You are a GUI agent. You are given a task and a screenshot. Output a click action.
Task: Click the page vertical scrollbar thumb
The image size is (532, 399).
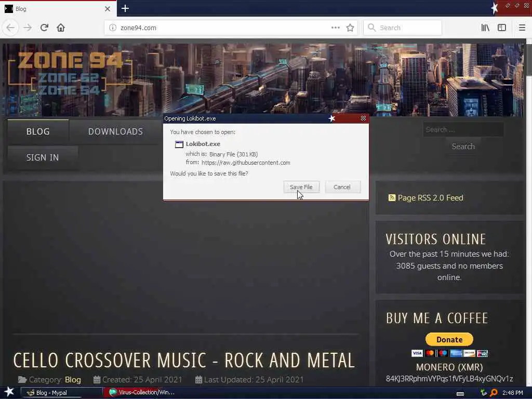(529, 60)
